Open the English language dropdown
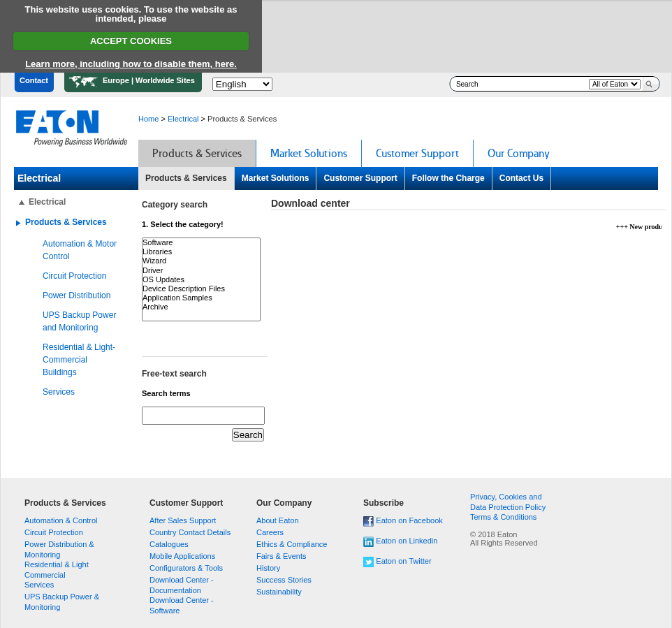672x628 pixels. [x=242, y=84]
